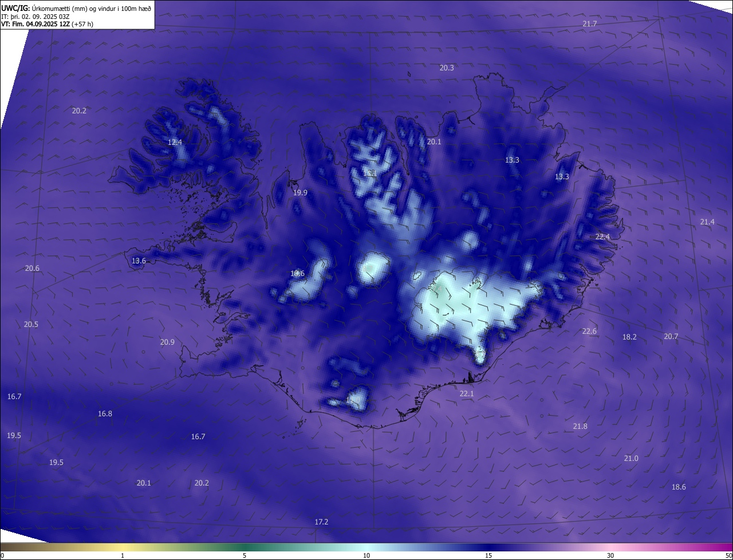Viewport: 733px width, 560px height.
Task: Select the IT initialization time line
Action: coord(36,16)
